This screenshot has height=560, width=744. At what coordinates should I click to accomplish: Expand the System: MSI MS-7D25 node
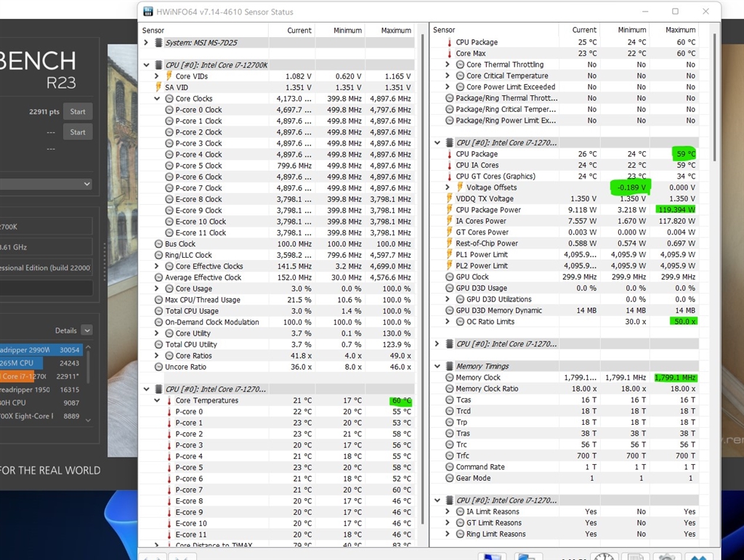point(146,43)
